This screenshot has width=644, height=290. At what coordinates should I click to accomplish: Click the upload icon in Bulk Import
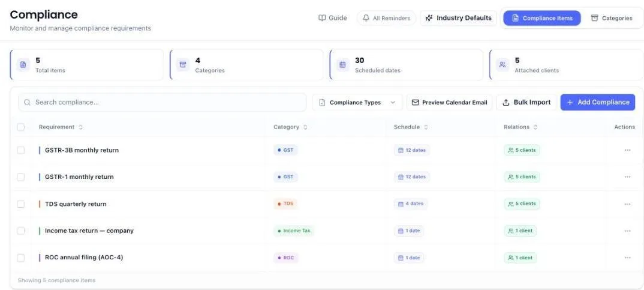(x=506, y=103)
